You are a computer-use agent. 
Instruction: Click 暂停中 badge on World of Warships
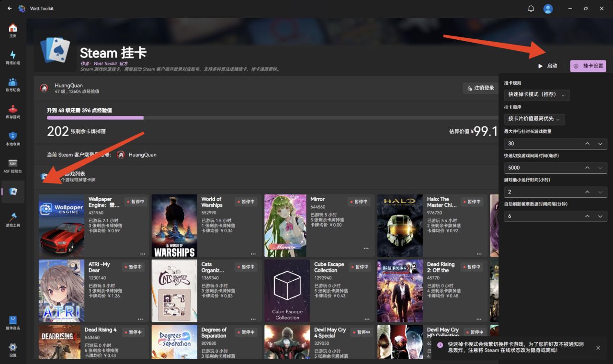pyautogui.click(x=246, y=202)
